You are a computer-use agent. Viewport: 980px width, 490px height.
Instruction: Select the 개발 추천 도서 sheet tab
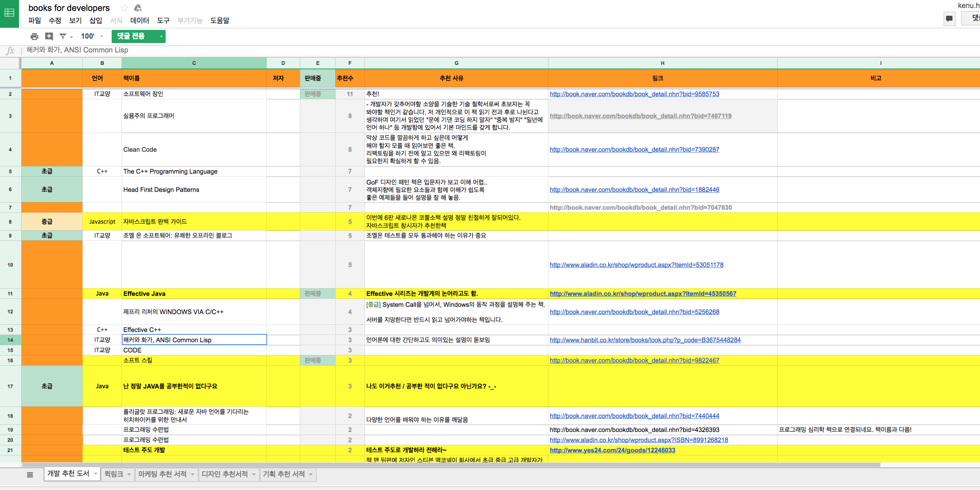pos(72,474)
